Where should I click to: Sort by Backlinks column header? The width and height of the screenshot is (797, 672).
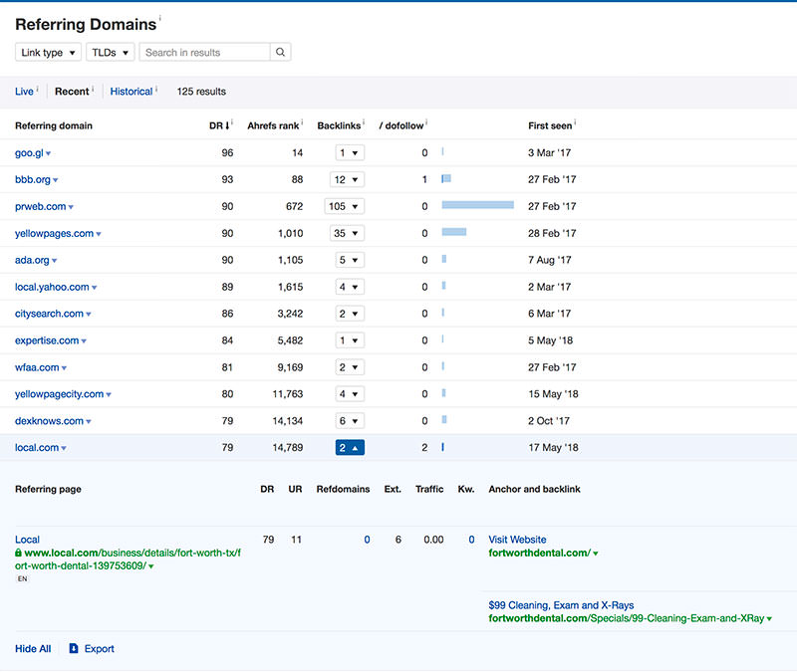click(339, 125)
